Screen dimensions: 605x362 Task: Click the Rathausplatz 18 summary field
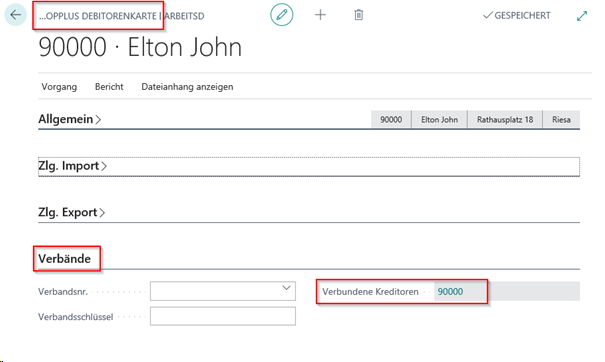click(505, 120)
